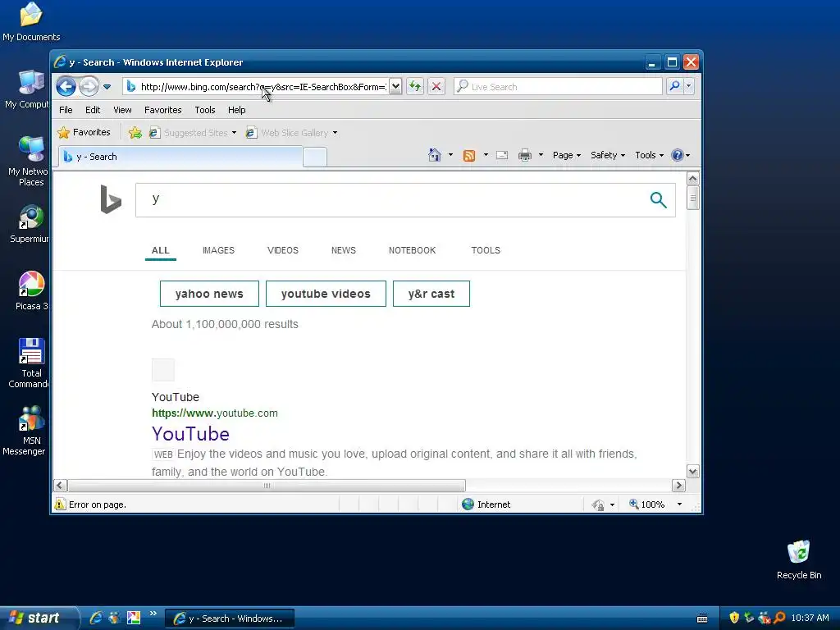Switch to the NOTEBOOK tab
The width and height of the screenshot is (840, 630).
point(413,251)
